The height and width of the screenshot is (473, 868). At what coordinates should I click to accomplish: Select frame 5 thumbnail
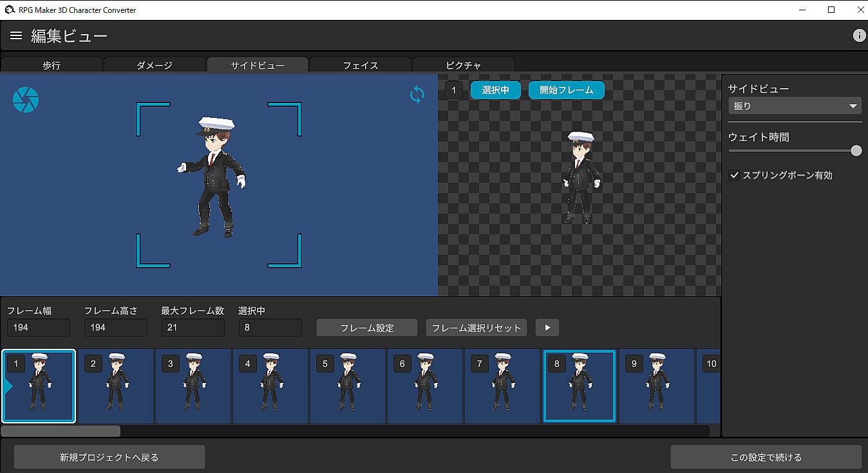(348, 386)
